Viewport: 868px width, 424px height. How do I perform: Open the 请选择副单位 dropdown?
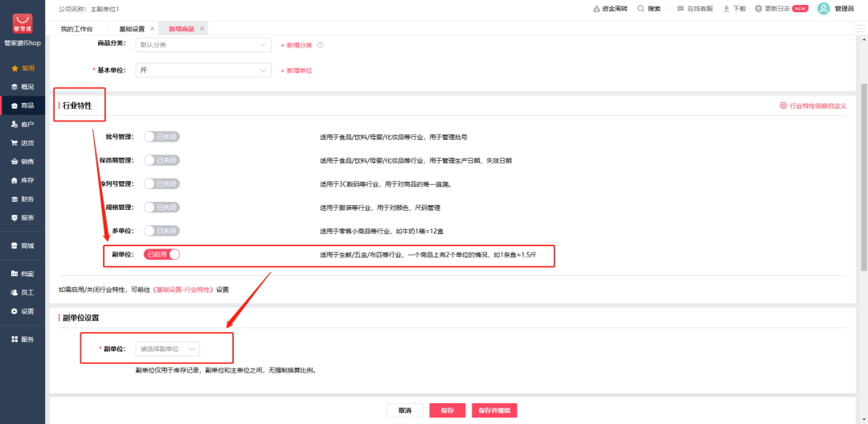168,349
